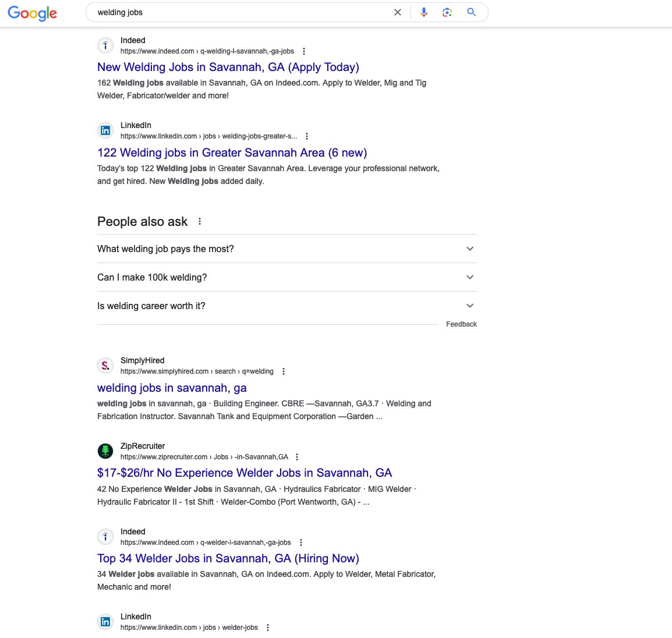Open 'New Welding Jobs in Savannah, GA' link

[x=228, y=67]
